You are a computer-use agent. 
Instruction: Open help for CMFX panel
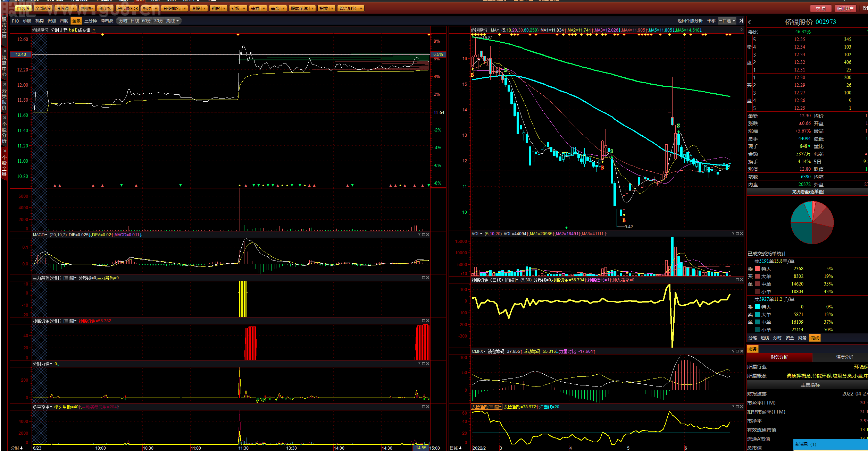click(x=733, y=351)
